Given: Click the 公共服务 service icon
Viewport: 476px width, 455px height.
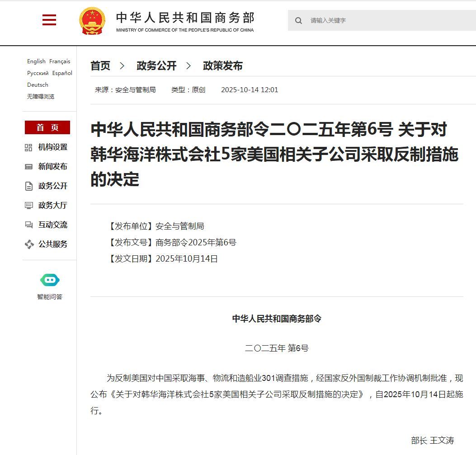Looking at the screenshot, I should coord(29,244).
